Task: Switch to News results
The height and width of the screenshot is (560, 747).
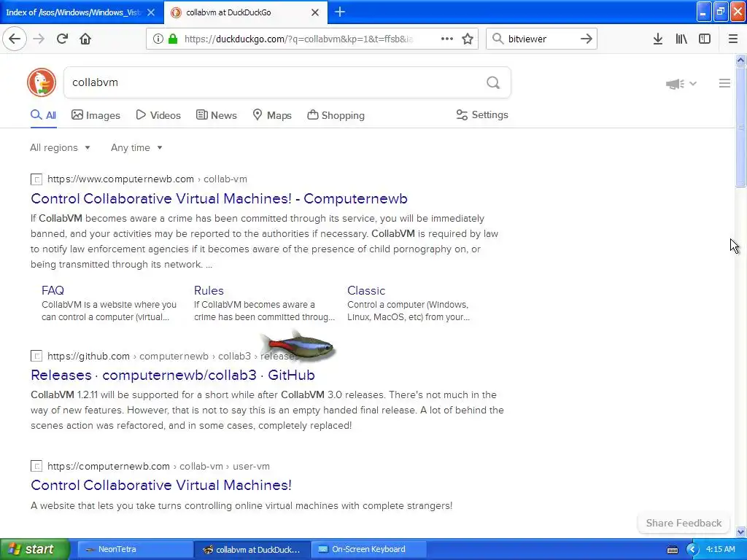Action: (x=216, y=115)
